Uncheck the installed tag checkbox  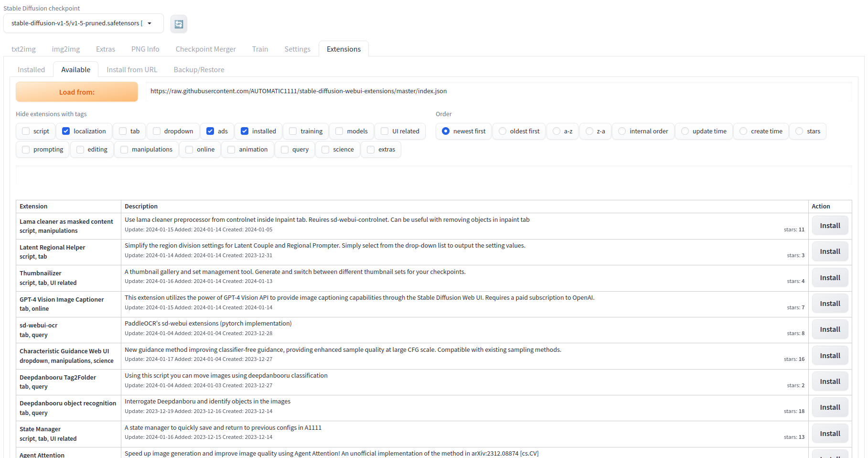(x=245, y=131)
